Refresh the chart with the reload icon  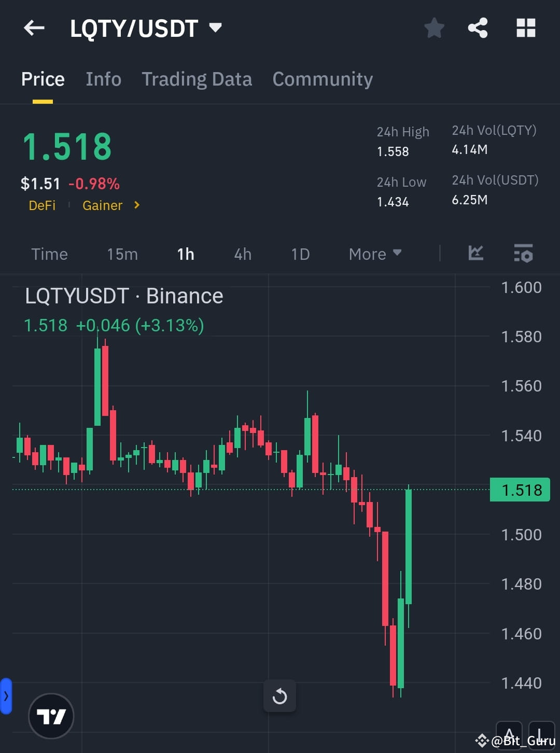tap(280, 696)
